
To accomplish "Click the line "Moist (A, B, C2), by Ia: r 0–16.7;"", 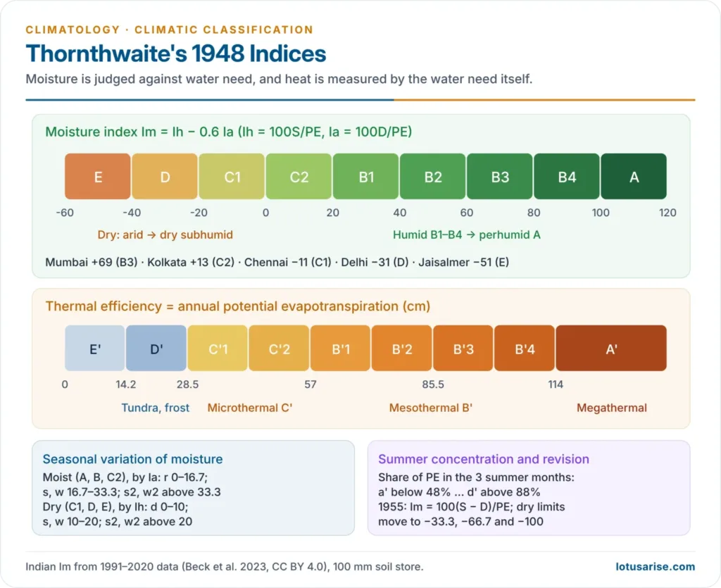I will pyautogui.click(x=125, y=477).
